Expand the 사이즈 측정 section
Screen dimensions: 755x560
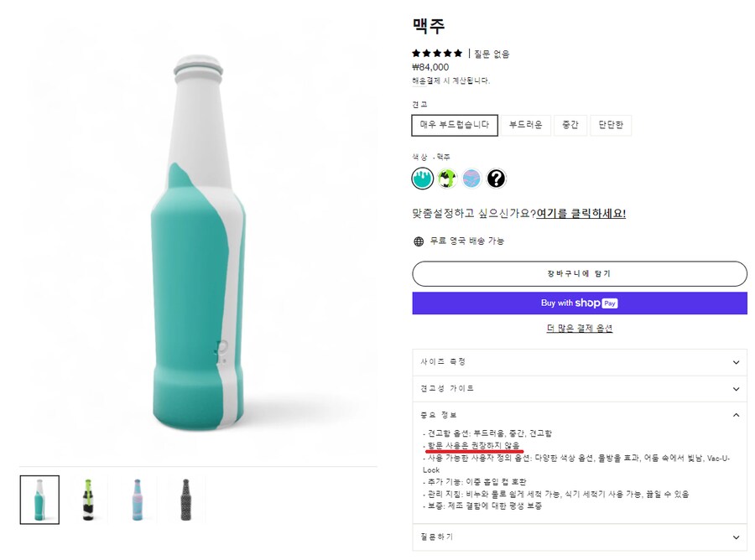tap(579, 362)
